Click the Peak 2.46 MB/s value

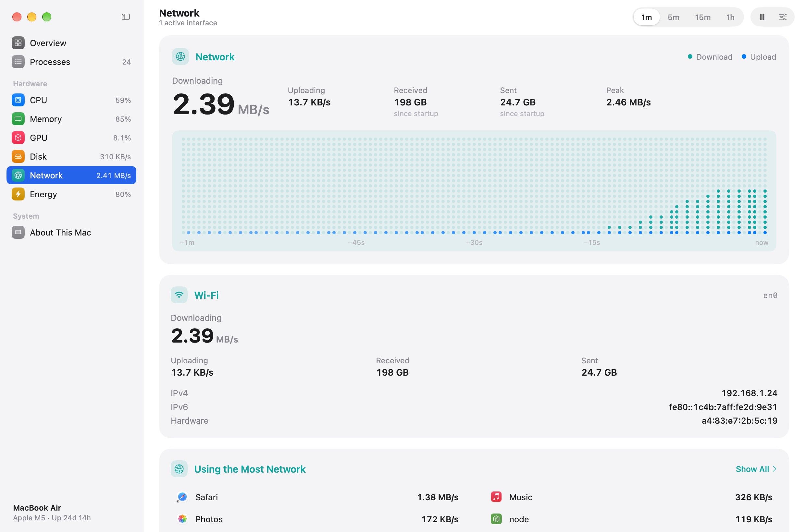point(628,102)
